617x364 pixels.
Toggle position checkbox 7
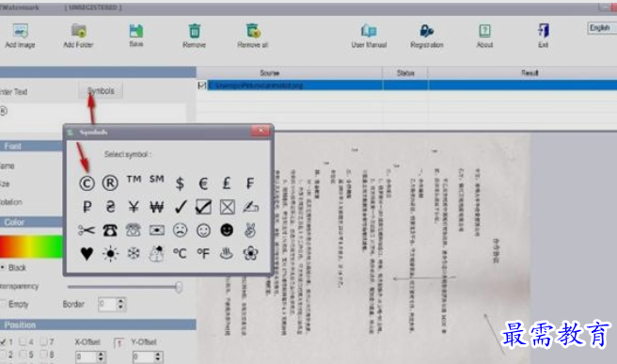tap(43, 341)
